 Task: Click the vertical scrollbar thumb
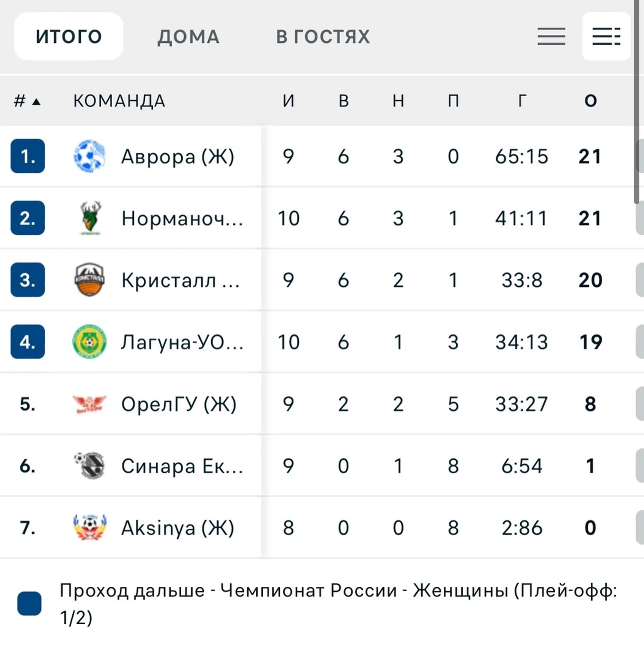pos(636,101)
